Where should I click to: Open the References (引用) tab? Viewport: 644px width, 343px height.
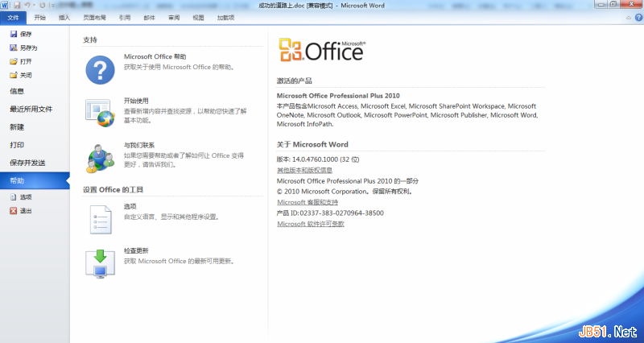pyautogui.click(x=125, y=18)
